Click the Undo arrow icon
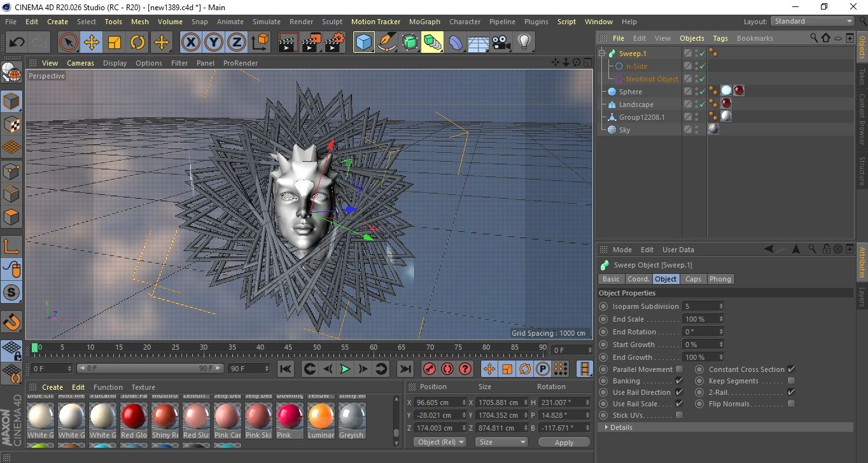Viewport: 868px width, 463px height. tap(17, 43)
